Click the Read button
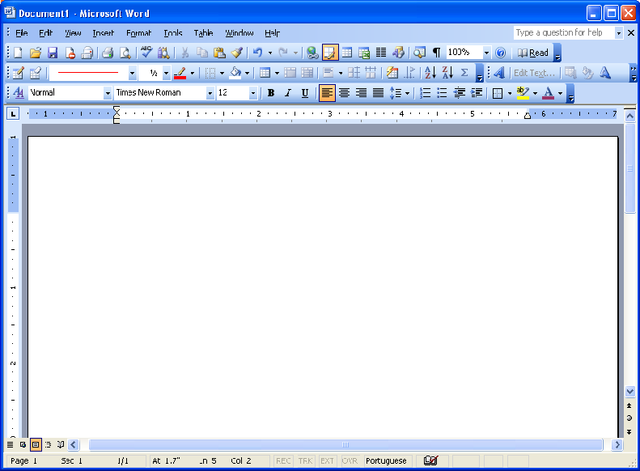The height and width of the screenshot is (471, 640). coord(533,53)
